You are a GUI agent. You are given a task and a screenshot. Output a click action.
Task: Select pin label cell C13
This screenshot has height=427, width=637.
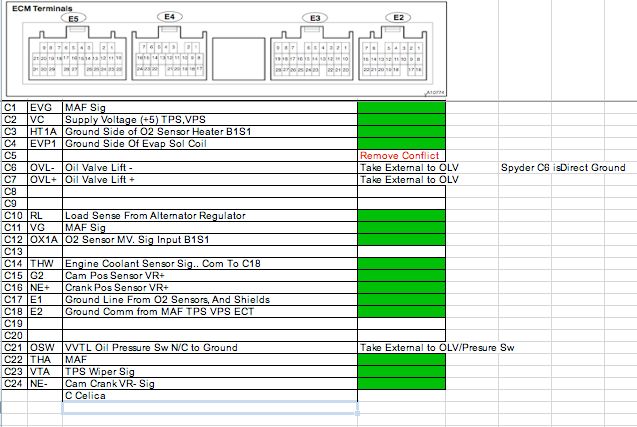[15, 251]
